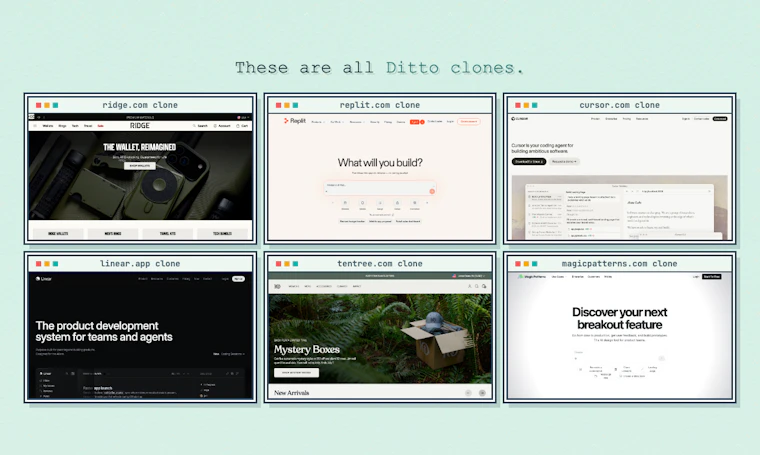Screen dimensions: 760x455
Task: Select Enterprise in cursor.com clone nav
Action: point(611,119)
